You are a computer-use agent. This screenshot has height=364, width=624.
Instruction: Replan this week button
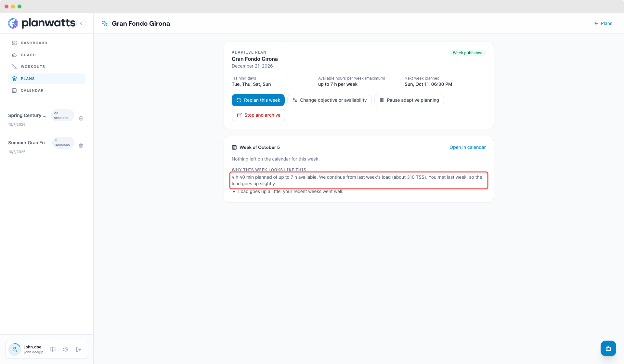pyautogui.click(x=258, y=100)
